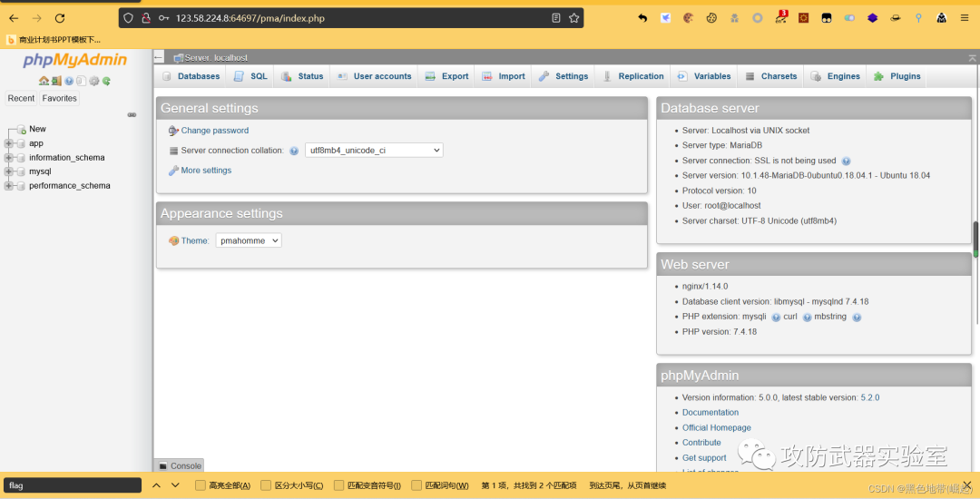
Task: Collapse navigation panel arrow left of Server
Action: click(x=159, y=57)
